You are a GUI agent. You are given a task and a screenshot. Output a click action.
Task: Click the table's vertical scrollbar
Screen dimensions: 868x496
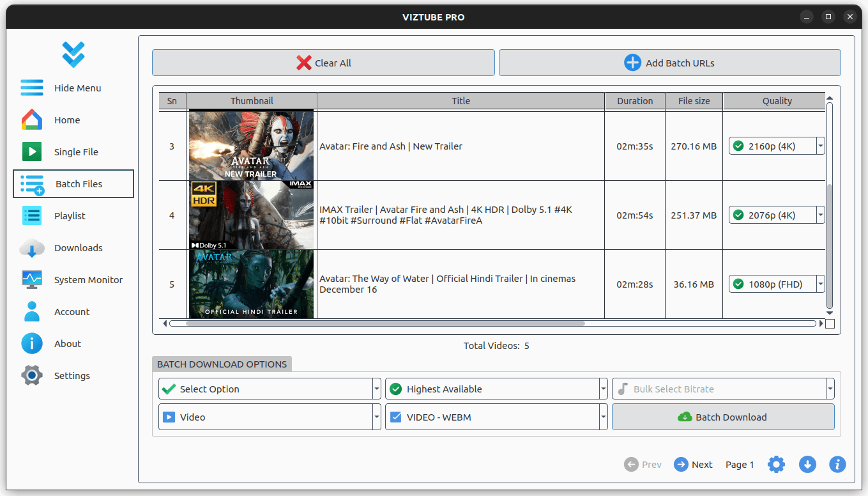[830, 246]
